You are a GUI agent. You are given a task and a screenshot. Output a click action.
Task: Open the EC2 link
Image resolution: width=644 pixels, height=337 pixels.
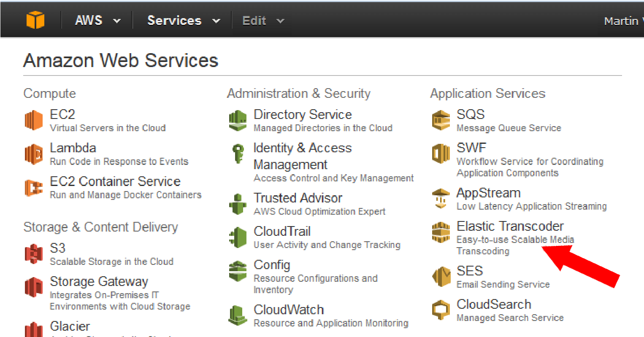point(62,114)
